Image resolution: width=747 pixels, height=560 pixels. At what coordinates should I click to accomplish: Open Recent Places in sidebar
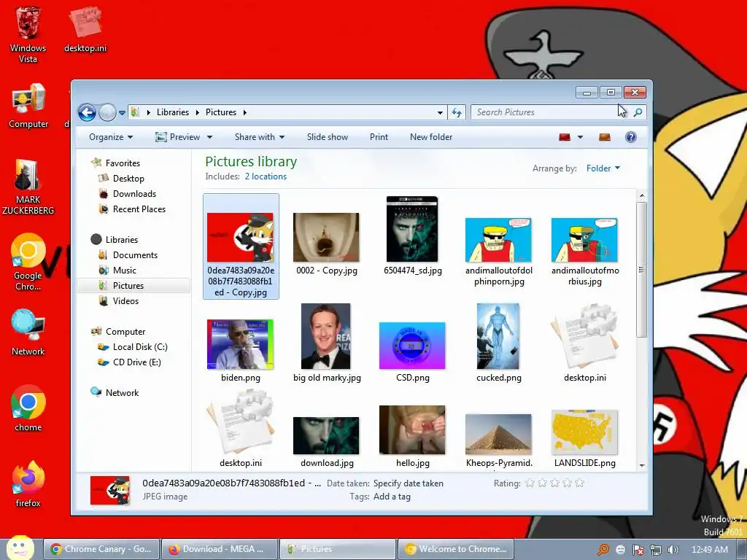point(139,209)
